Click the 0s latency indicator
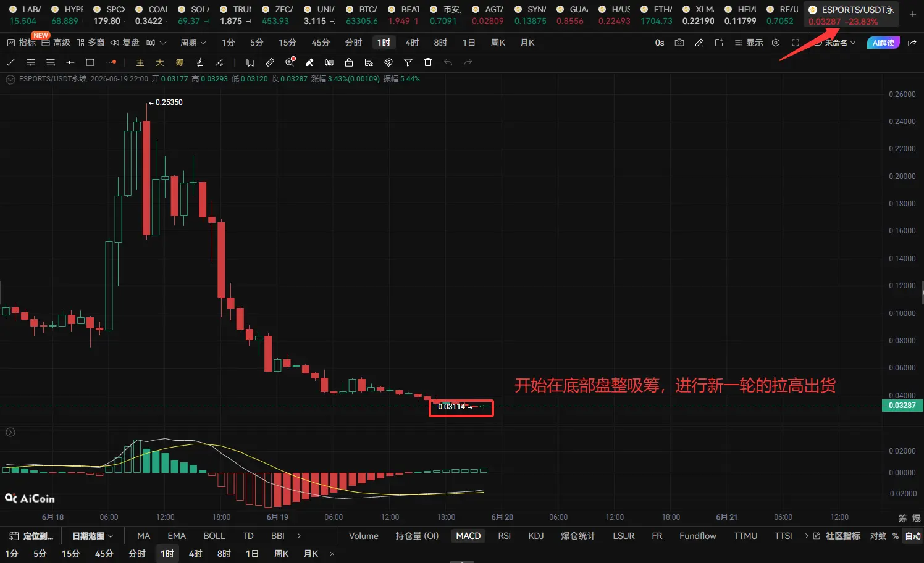 [x=660, y=43]
